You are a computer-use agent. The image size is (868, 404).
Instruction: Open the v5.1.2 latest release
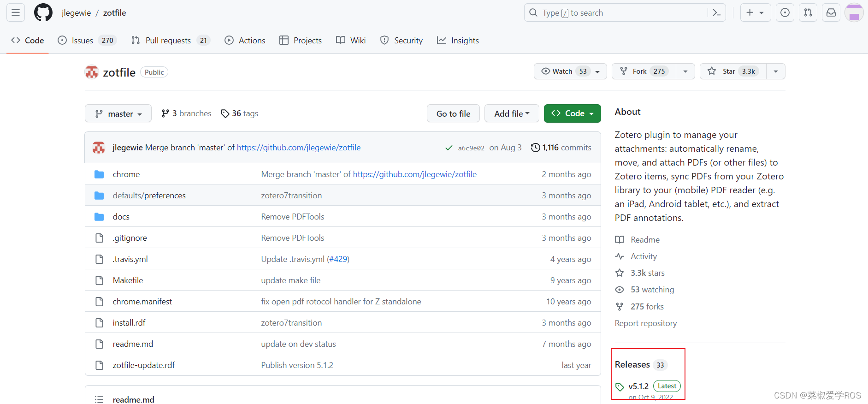[x=648, y=386]
